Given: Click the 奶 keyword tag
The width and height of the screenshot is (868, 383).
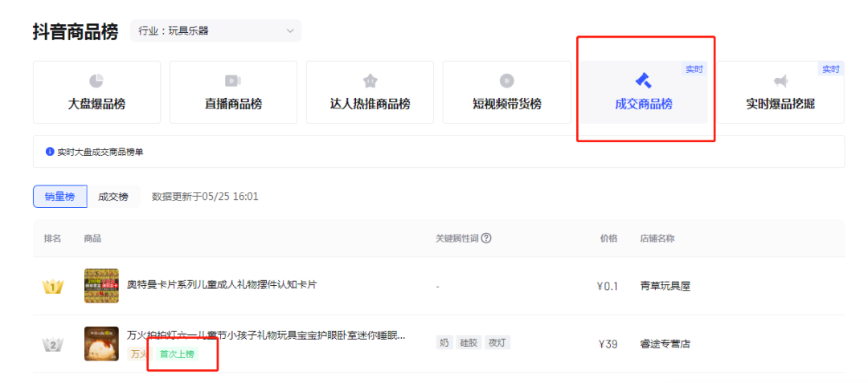Looking at the screenshot, I should pyautogui.click(x=444, y=342).
